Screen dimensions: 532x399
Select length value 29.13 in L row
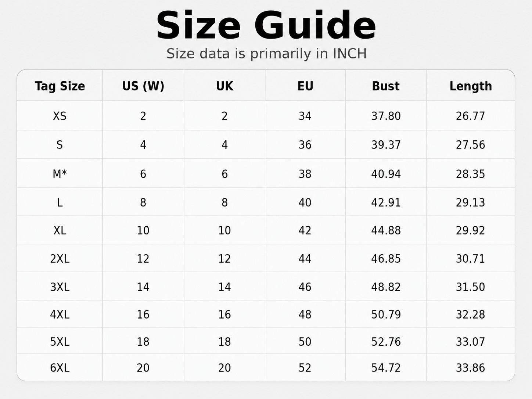[x=471, y=202]
